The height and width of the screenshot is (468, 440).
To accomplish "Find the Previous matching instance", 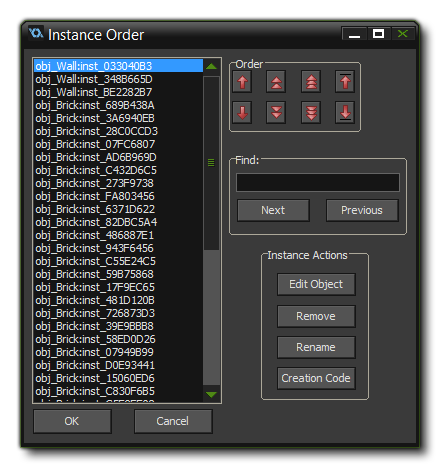I will (x=362, y=210).
